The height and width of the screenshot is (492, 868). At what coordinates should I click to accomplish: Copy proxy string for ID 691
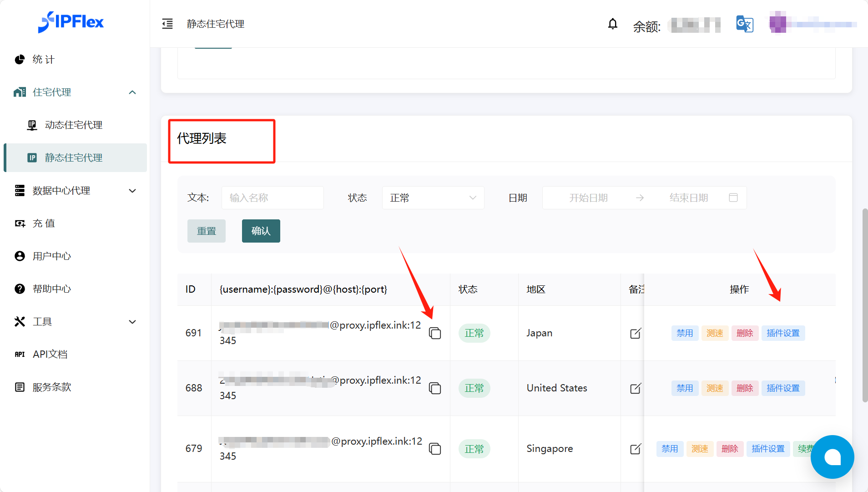coord(435,333)
